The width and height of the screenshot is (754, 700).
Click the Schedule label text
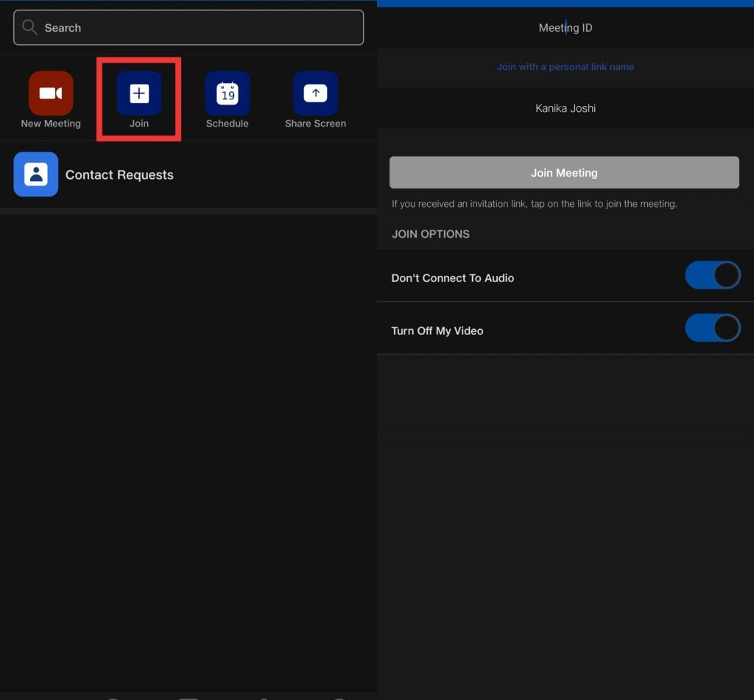[x=227, y=124]
